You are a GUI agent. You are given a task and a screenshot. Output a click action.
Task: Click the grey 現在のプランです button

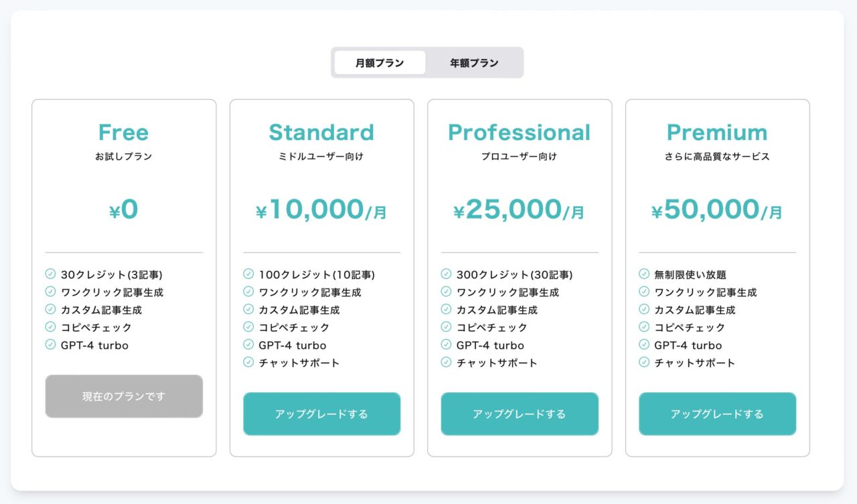tap(124, 396)
